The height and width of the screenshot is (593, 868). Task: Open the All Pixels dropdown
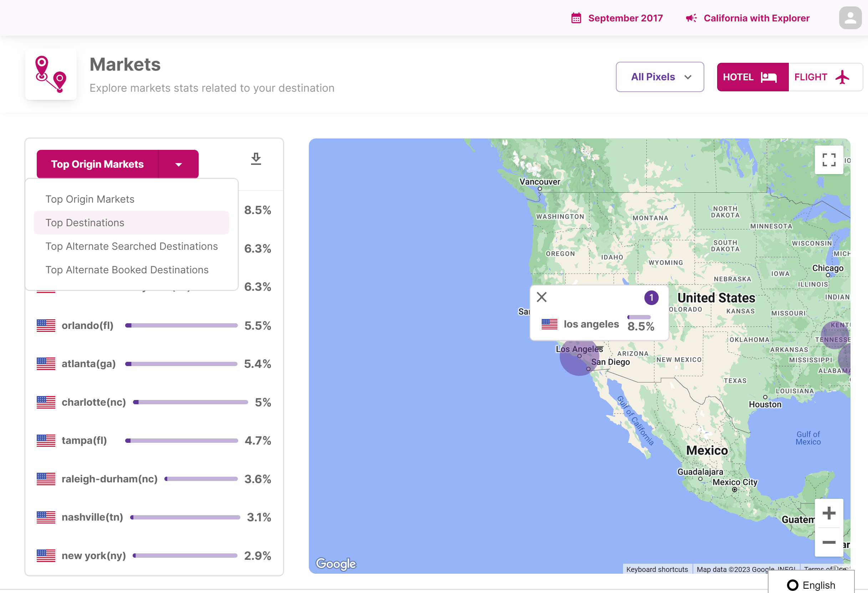[660, 77]
